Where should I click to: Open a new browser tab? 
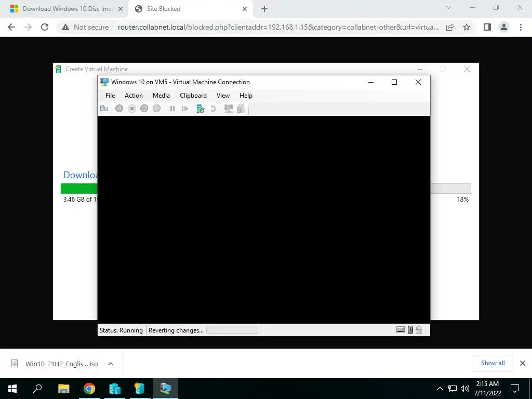(x=264, y=9)
